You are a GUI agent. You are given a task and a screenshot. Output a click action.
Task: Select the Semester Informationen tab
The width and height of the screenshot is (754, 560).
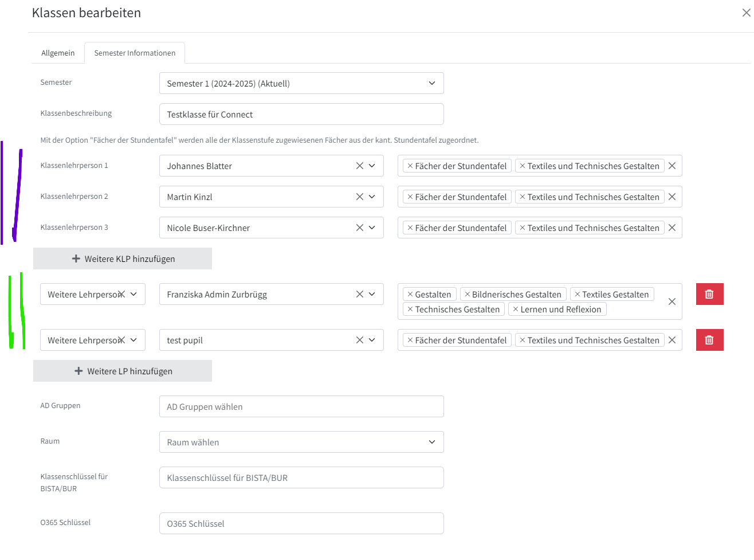pyautogui.click(x=135, y=53)
